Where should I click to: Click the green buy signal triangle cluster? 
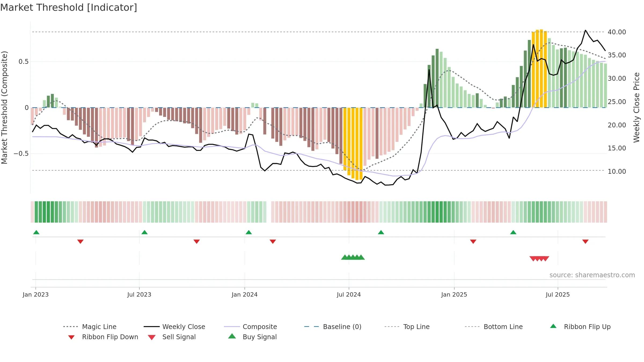(x=353, y=257)
